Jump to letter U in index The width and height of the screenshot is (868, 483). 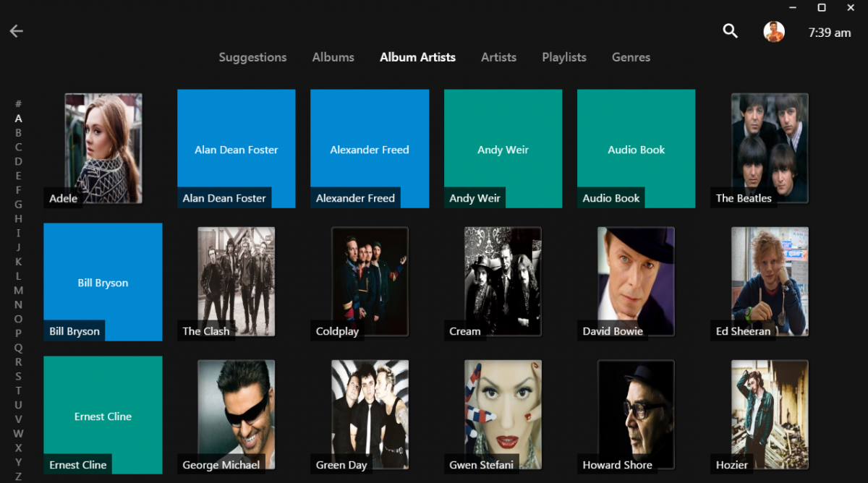(19, 405)
